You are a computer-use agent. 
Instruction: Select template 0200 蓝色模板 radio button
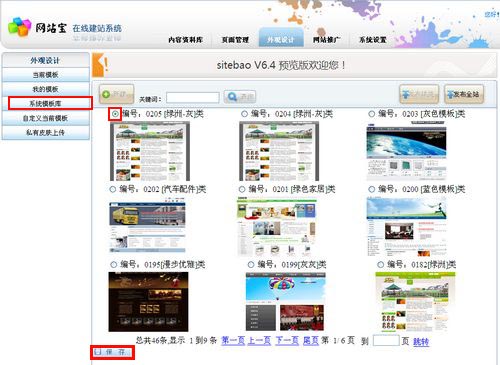point(372,189)
